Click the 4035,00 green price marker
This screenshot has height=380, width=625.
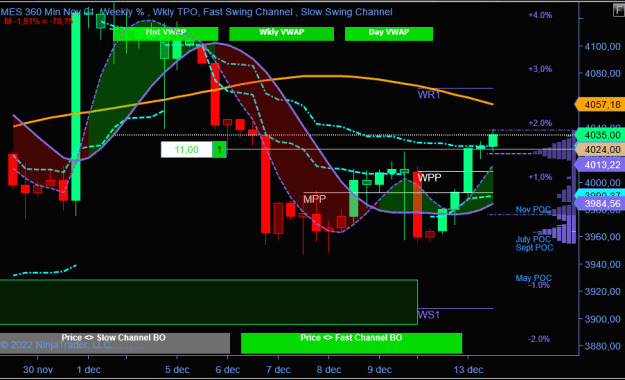click(x=599, y=135)
